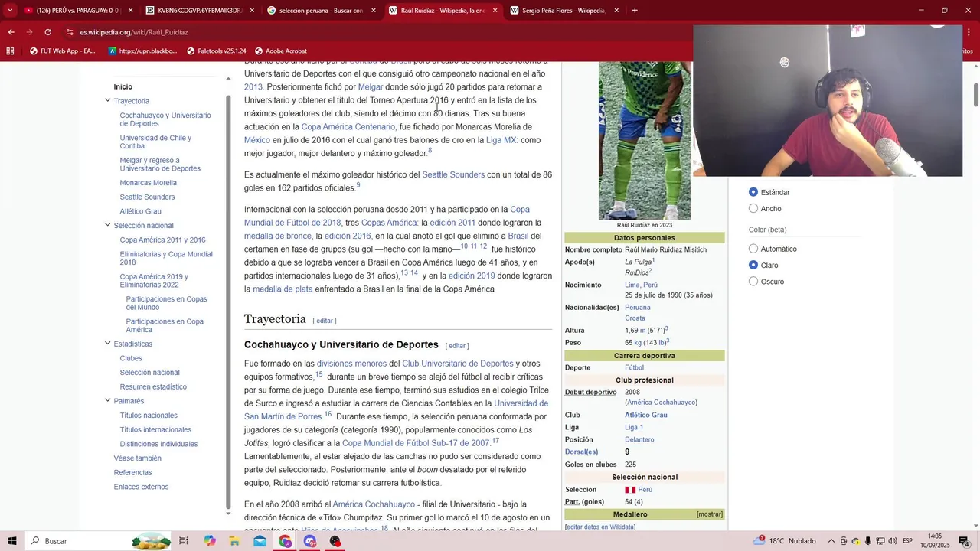The height and width of the screenshot is (551, 980).
Task: Select Estándar width radio button
Action: (x=753, y=192)
